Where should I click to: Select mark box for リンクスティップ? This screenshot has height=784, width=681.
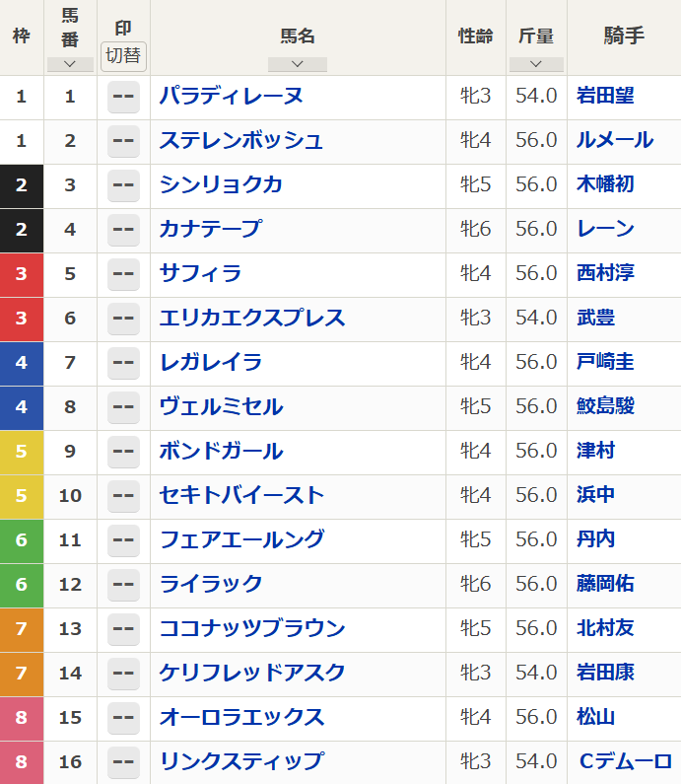[123, 762]
